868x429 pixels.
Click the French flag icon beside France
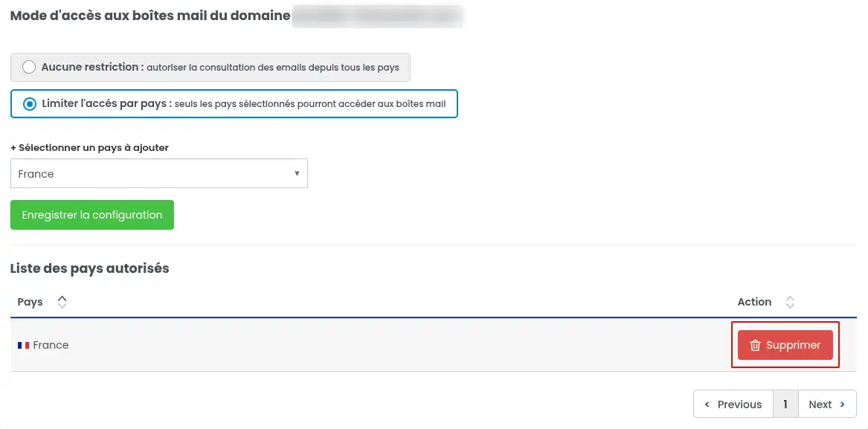coord(23,346)
